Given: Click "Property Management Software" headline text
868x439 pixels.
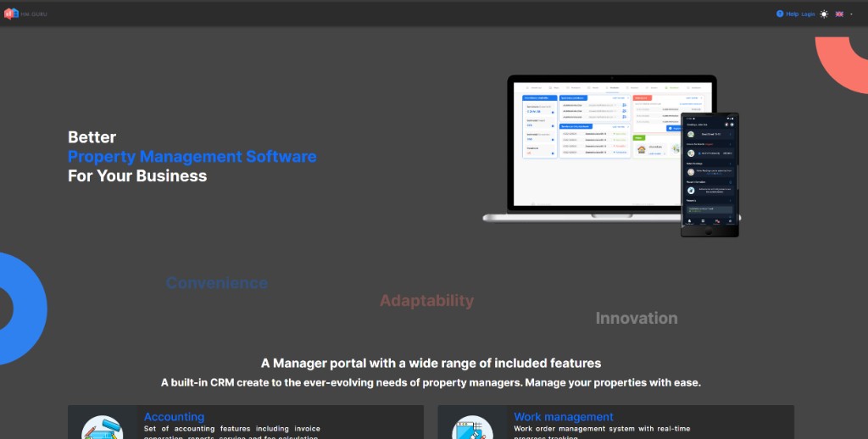Looking at the screenshot, I should [192, 157].
